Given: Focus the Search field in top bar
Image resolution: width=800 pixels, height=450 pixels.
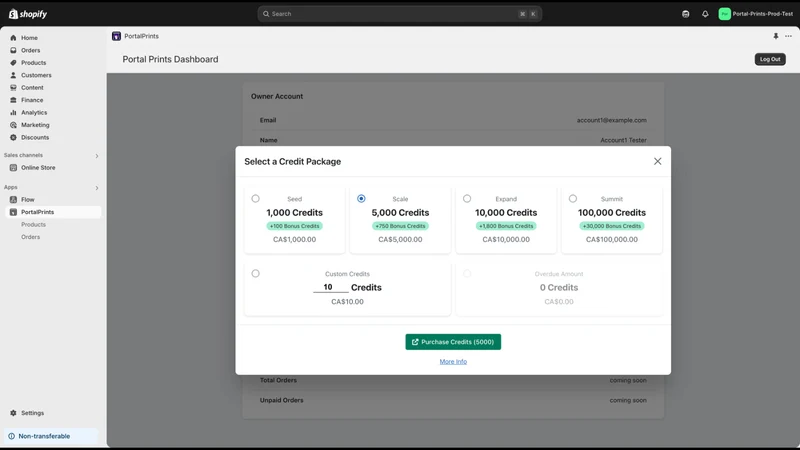Looking at the screenshot, I should click(399, 14).
